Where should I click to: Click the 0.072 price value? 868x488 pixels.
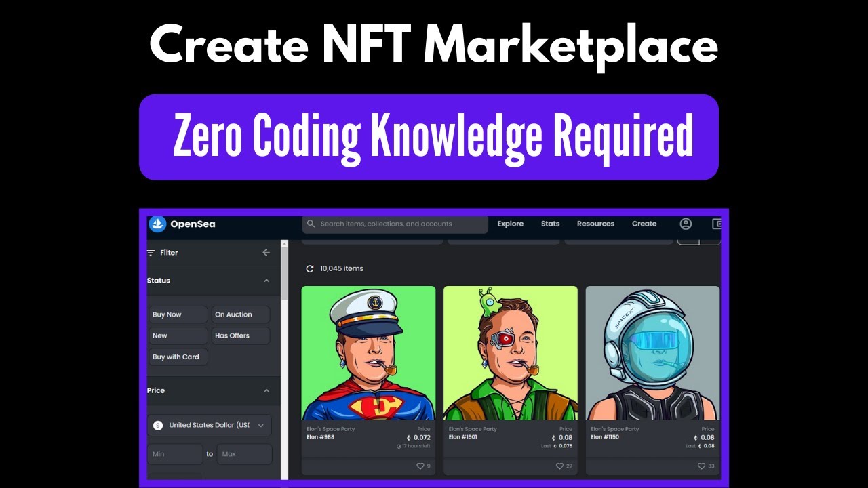click(422, 438)
